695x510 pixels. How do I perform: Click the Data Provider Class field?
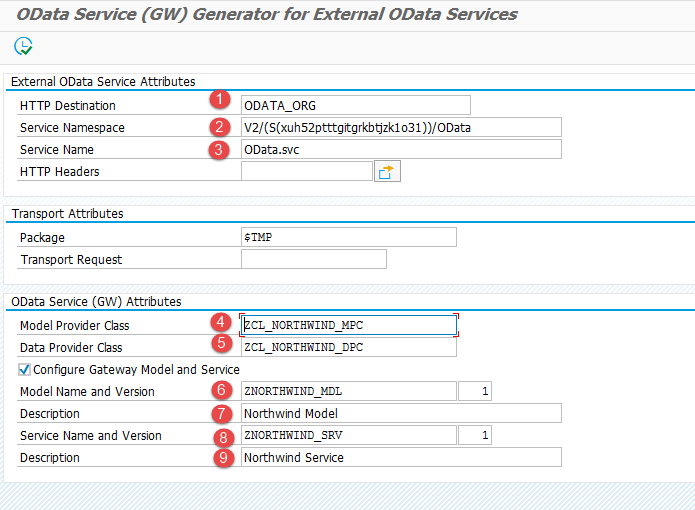pos(348,347)
